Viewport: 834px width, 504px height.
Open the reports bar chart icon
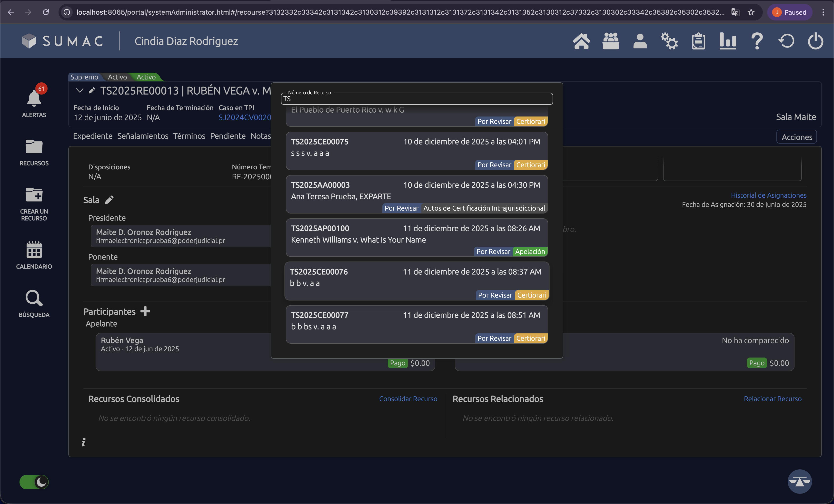click(x=727, y=41)
